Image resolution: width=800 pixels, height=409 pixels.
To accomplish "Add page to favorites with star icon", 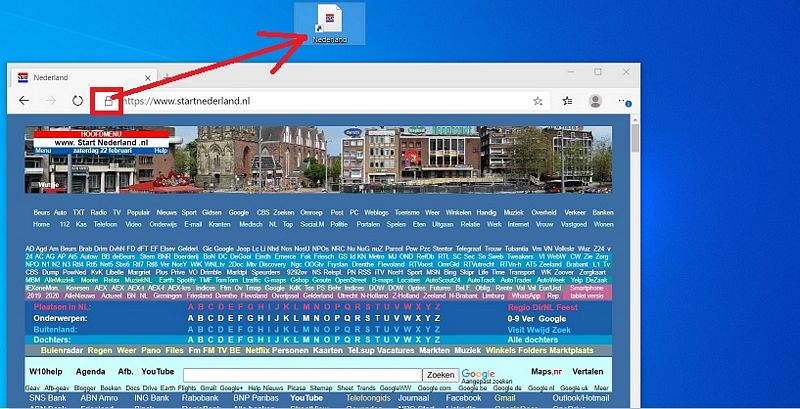I will click(538, 101).
